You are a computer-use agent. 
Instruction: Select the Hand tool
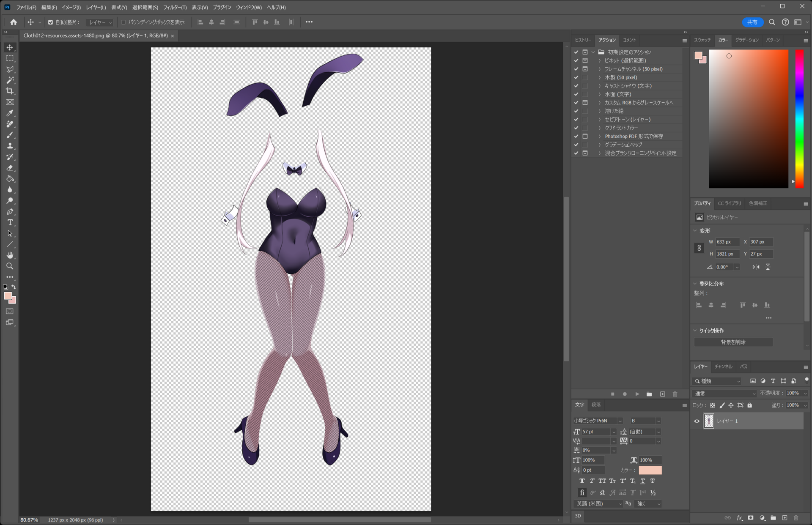coord(10,255)
